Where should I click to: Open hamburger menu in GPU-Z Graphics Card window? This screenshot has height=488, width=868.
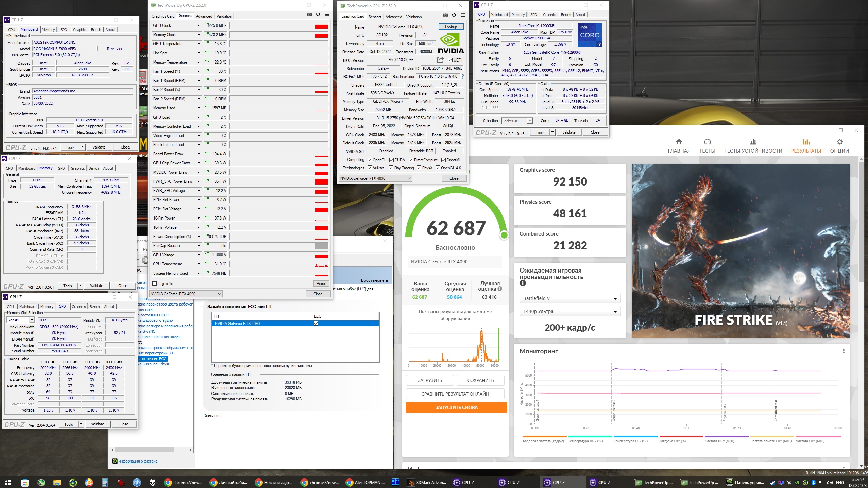click(x=463, y=15)
